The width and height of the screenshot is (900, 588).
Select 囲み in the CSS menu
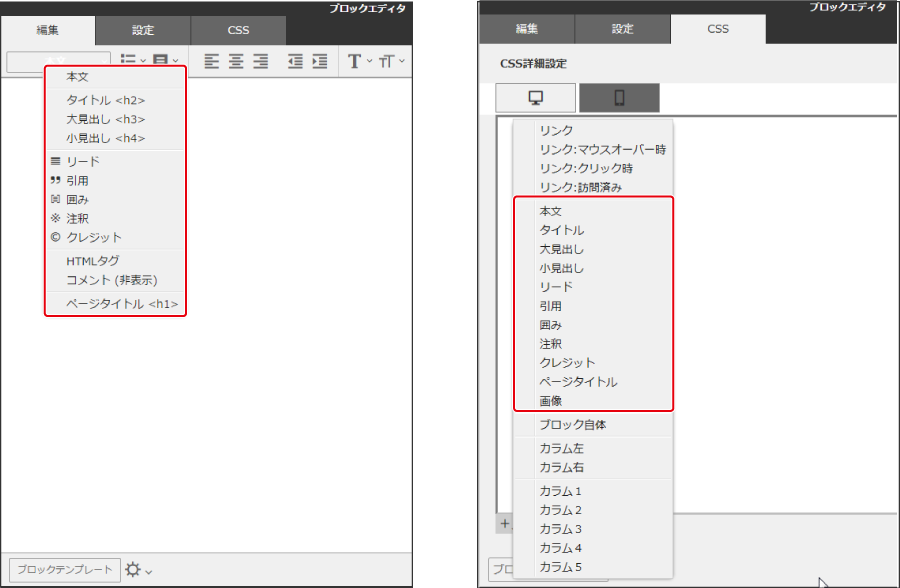(593, 325)
